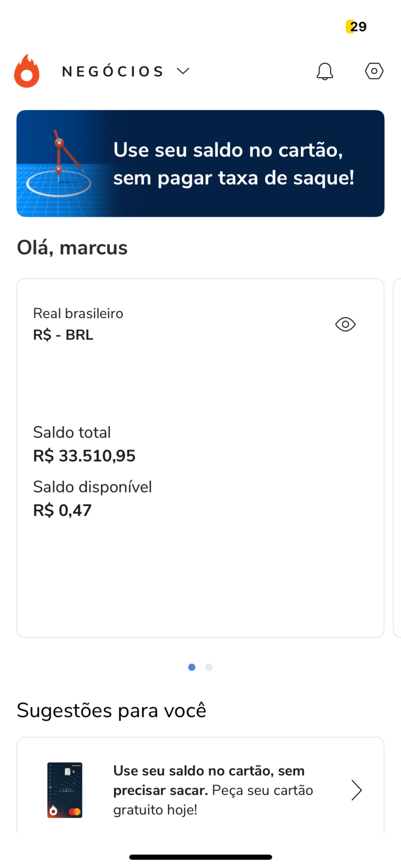This screenshot has width=401, height=868.
Task: Tap the "Olá, marcus" greeting
Action: point(72,248)
